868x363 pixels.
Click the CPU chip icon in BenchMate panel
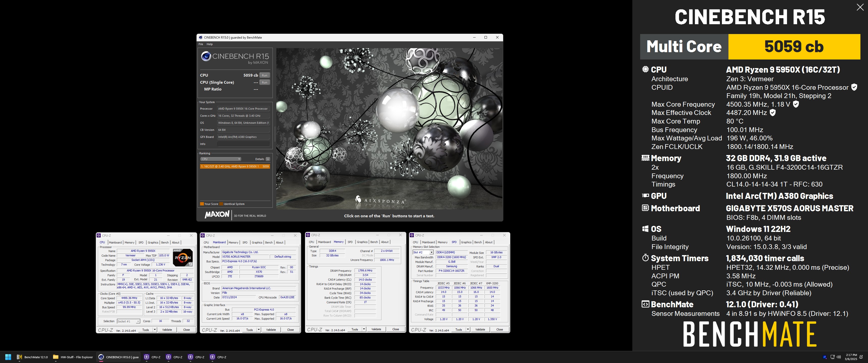(645, 69)
